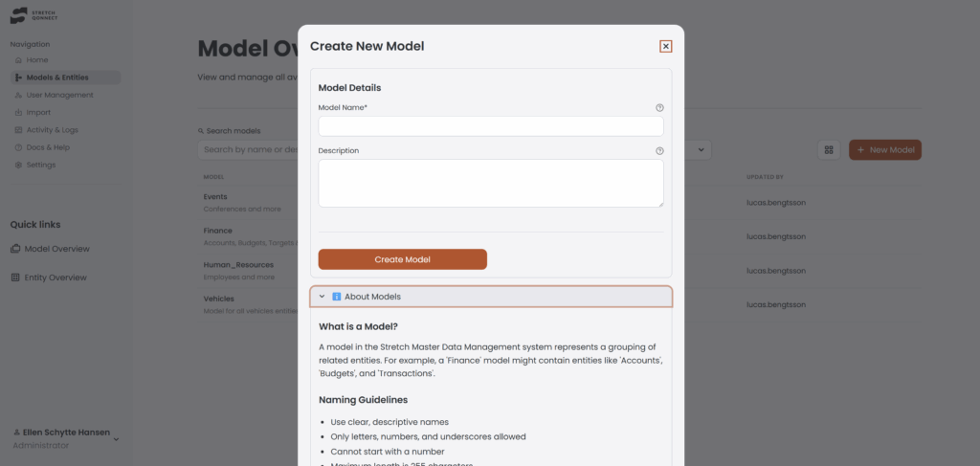Screen dimensions: 980x466
Task: Click the Model Name help icon
Action: (x=659, y=108)
